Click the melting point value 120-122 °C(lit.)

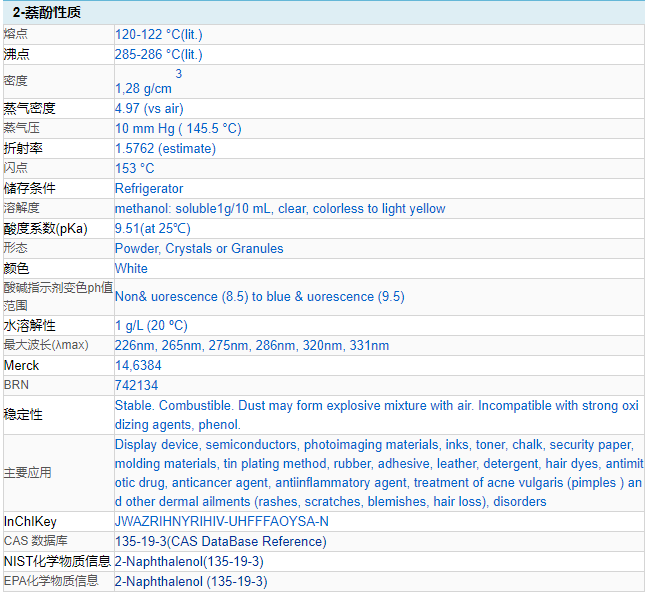158,34
